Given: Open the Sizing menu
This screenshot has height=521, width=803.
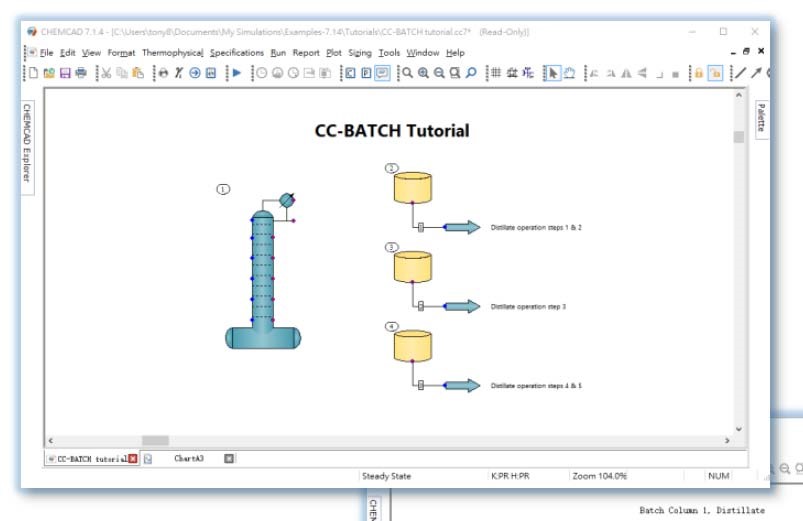Looking at the screenshot, I should (360, 52).
